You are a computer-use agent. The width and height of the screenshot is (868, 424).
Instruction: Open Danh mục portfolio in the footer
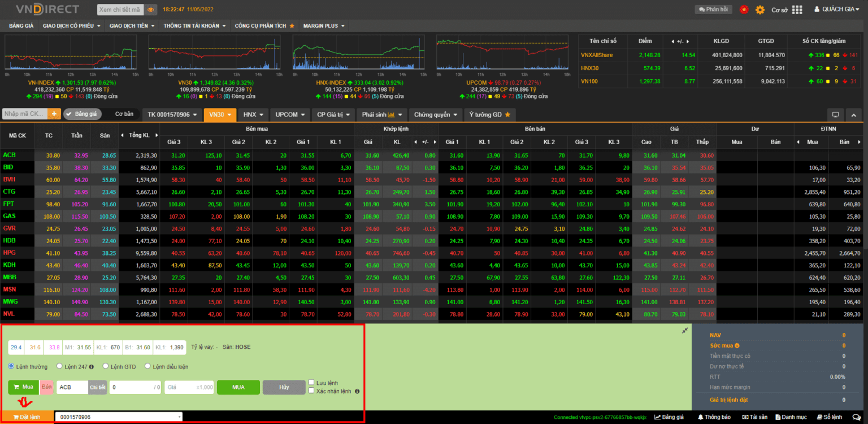point(791,417)
